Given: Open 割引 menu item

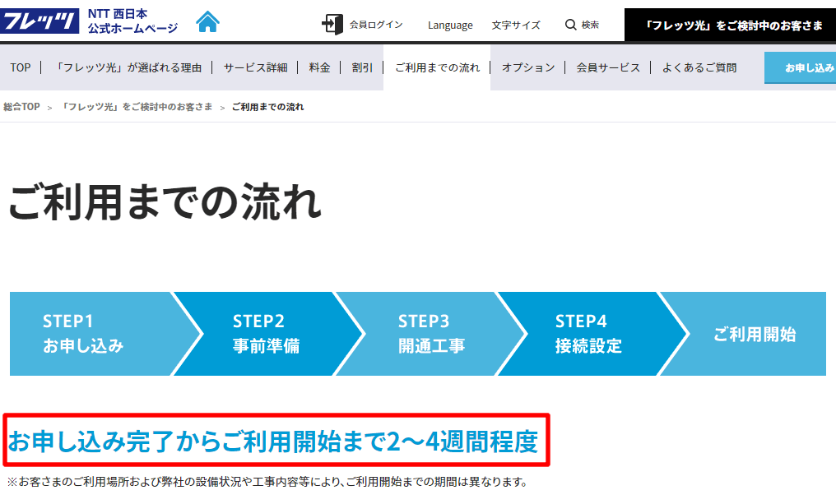Looking at the screenshot, I should tap(362, 67).
